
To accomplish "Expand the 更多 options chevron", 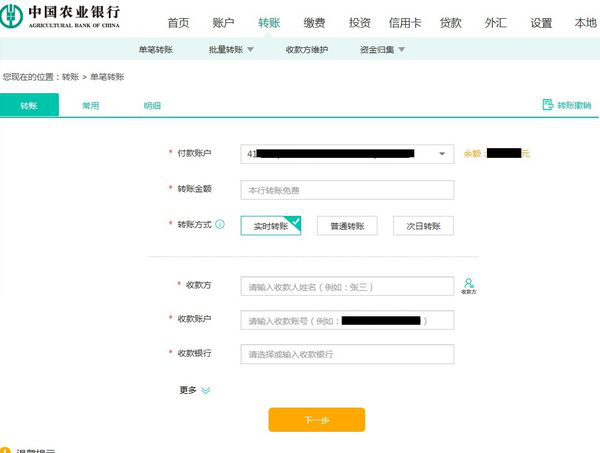I will coord(205,390).
